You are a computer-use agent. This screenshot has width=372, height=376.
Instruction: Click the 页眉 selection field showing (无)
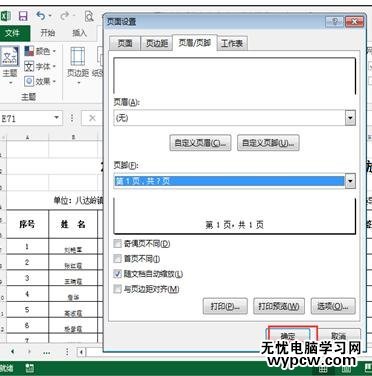pos(229,118)
